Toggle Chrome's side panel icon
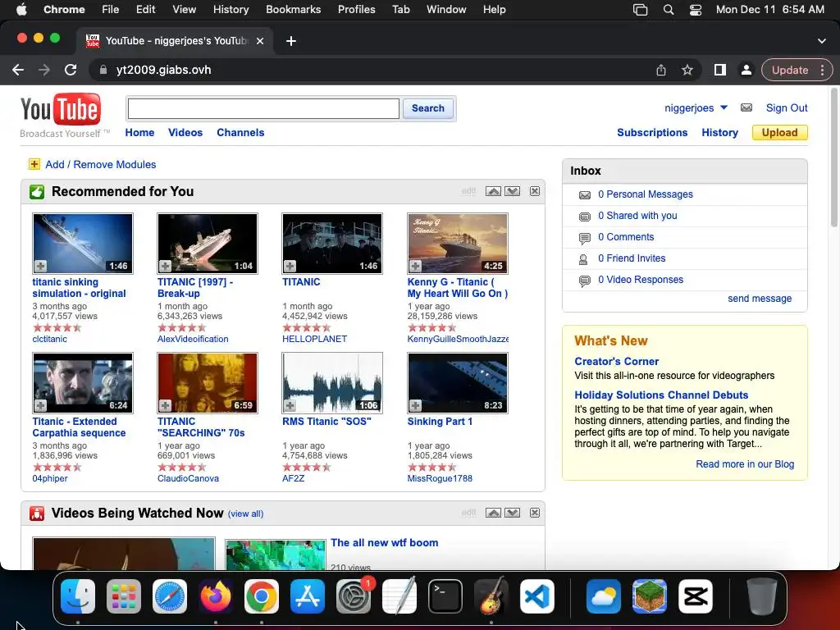The height and width of the screenshot is (630, 840). 720,70
